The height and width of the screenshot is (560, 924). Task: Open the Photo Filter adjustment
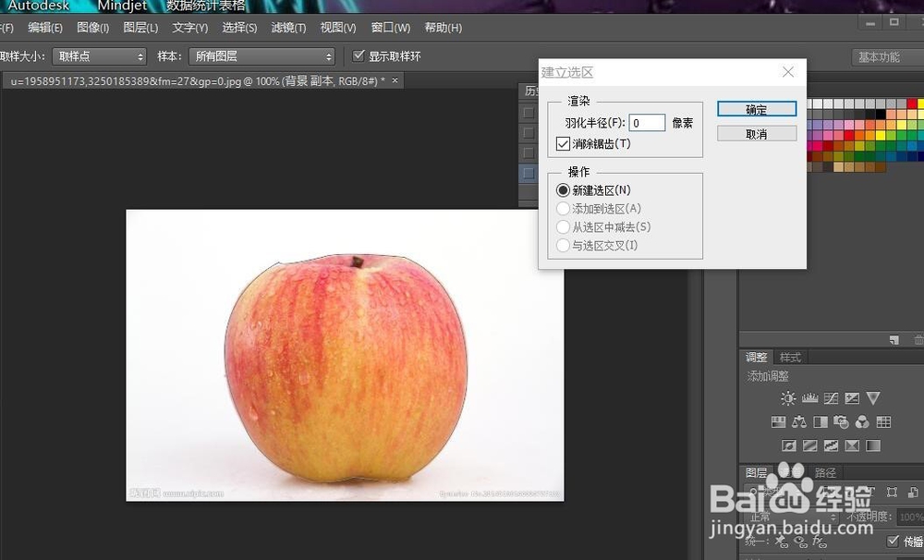pos(840,421)
